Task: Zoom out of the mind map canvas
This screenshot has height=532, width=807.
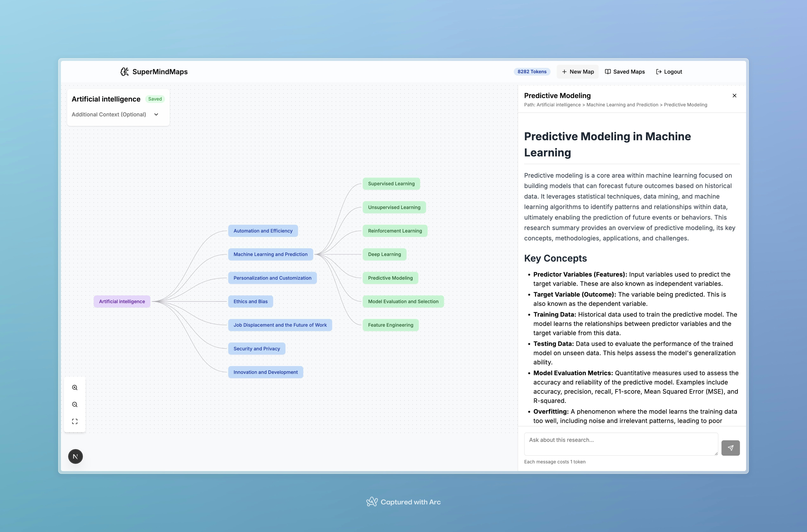Action: [75, 405]
